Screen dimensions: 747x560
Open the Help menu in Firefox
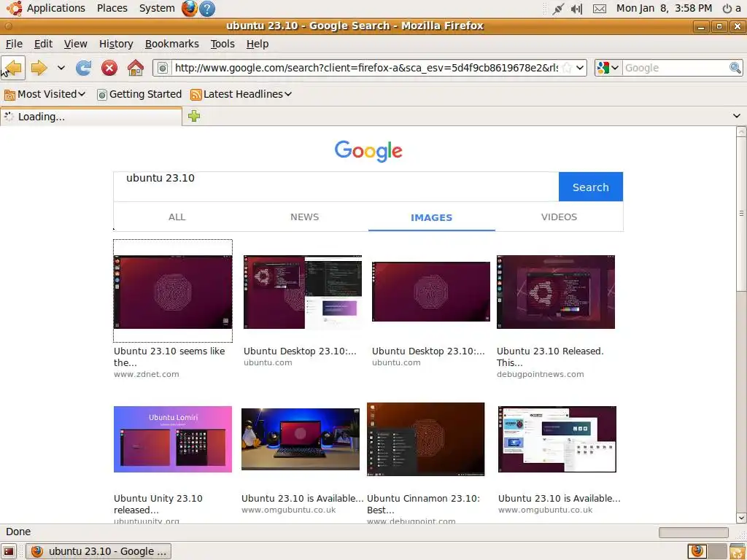pyautogui.click(x=258, y=44)
